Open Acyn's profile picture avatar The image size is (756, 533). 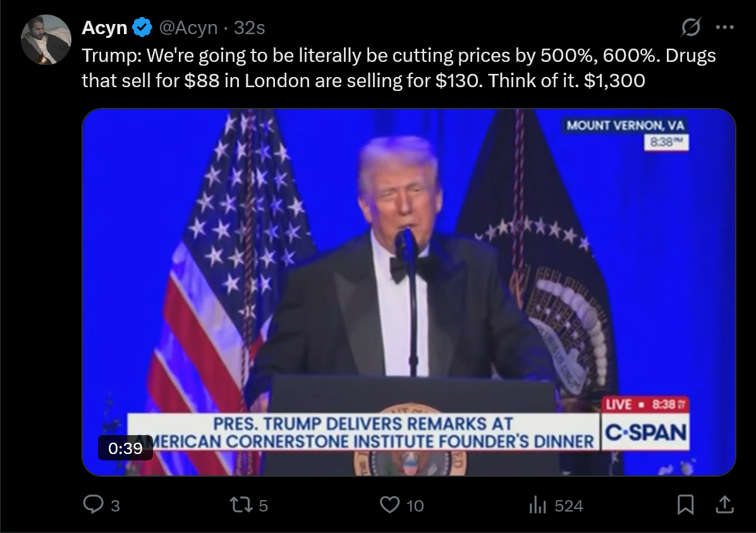pos(46,40)
